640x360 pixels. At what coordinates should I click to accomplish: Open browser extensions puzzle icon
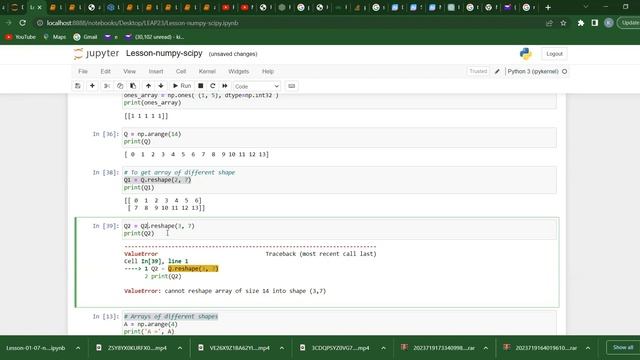click(580, 23)
